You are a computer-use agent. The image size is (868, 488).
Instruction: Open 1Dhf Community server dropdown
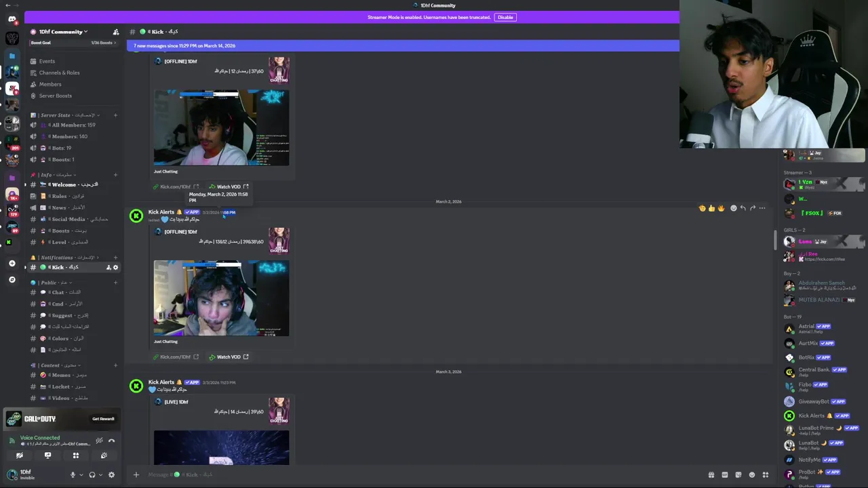tap(62, 32)
